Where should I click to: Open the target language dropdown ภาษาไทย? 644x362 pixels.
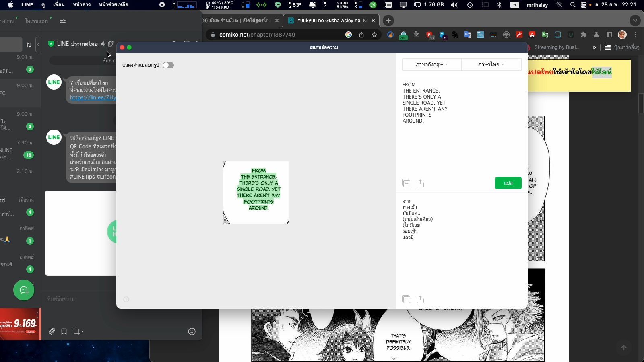point(491,64)
